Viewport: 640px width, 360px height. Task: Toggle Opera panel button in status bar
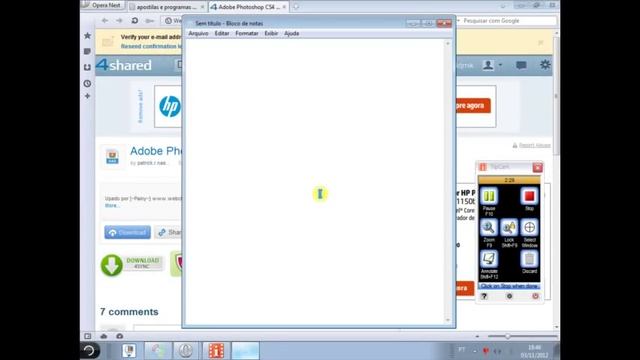(x=87, y=336)
